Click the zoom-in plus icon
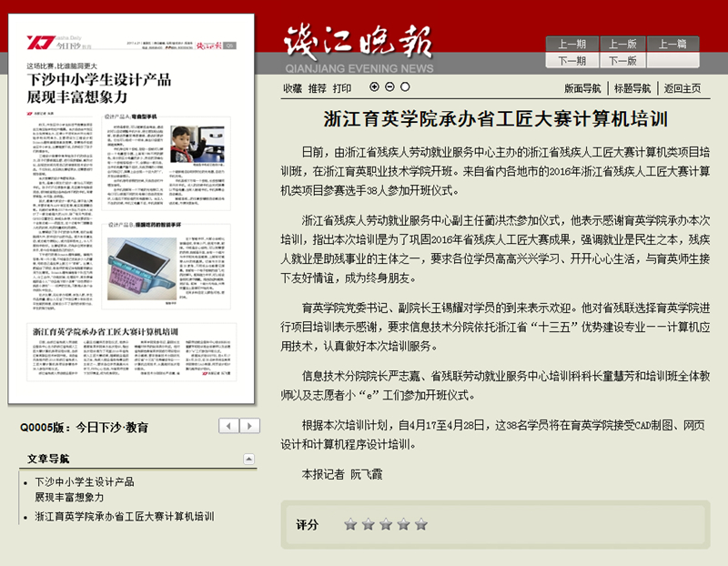The height and width of the screenshot is (566, 728). tap(374, 87)
